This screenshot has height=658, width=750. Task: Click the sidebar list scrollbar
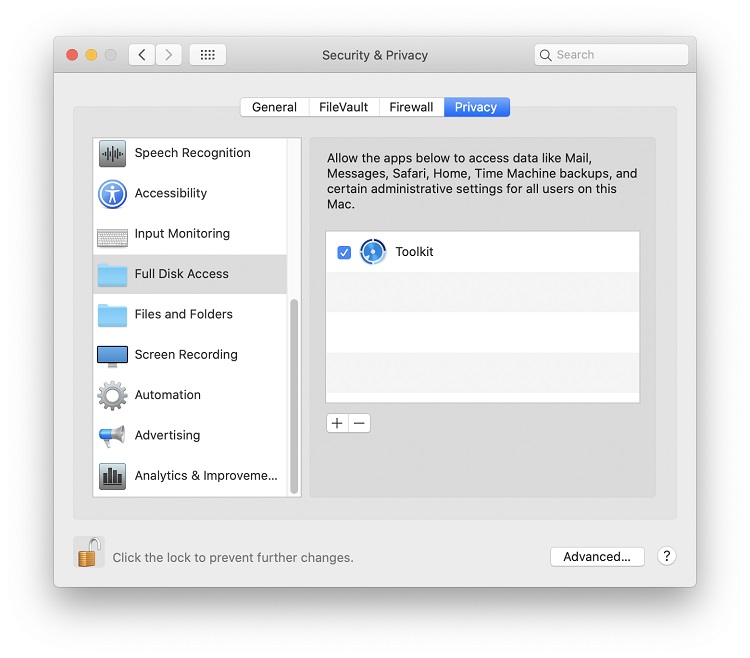[294, 396]
